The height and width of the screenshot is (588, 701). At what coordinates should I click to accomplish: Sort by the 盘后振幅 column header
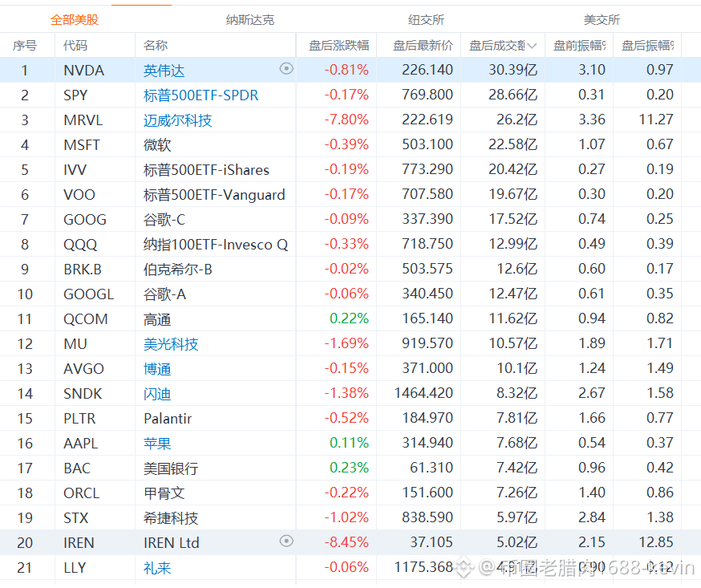click(x=648, y=45)
